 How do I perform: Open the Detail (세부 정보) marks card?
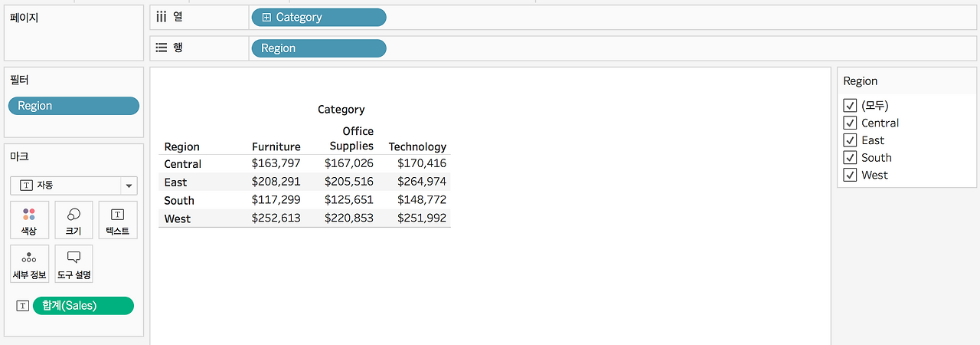(x=29, y=264)
